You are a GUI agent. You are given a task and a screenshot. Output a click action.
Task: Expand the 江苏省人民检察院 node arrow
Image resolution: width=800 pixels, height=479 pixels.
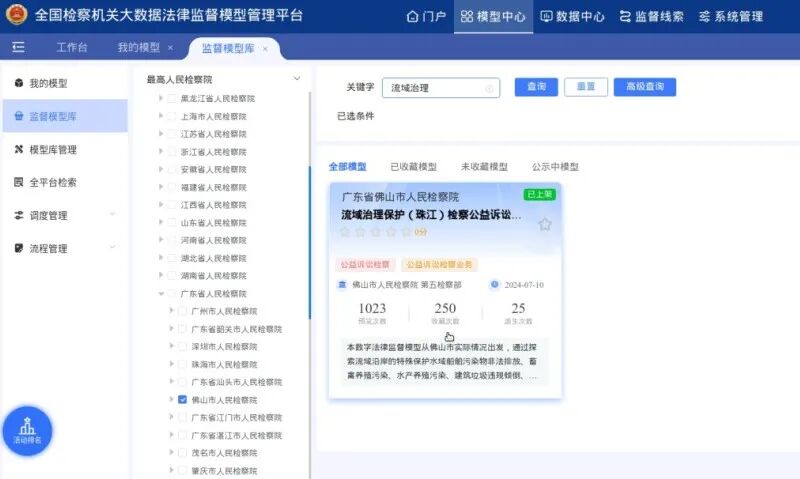161,134
